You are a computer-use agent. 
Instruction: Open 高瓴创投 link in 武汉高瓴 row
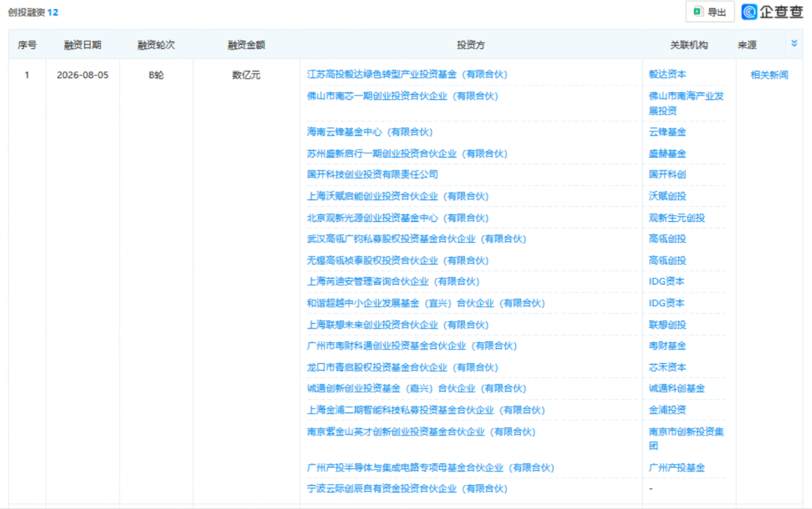pyautogui.click(x=667, y=238)
